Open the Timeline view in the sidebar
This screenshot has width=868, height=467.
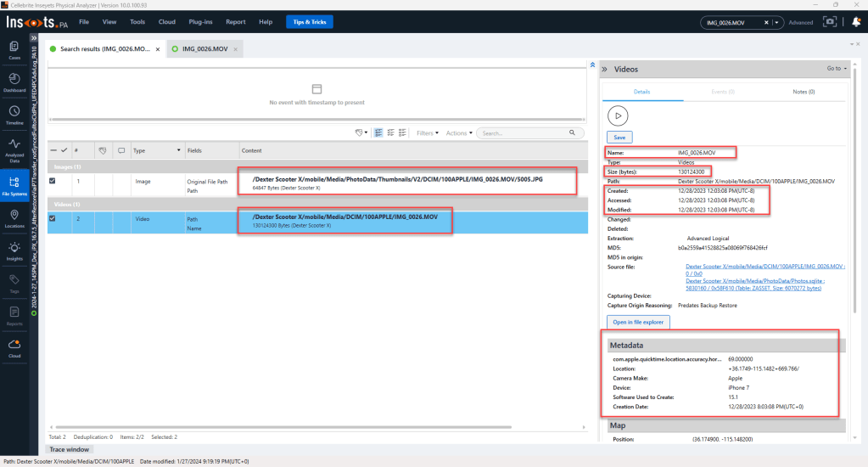[x=14, y=115]
